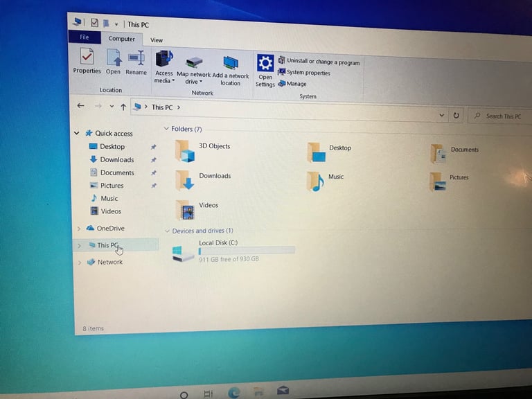Switch to the View ribbon tab
This screenshot has width=532, height=399.
pyautogui.click(x=157, y=40)
